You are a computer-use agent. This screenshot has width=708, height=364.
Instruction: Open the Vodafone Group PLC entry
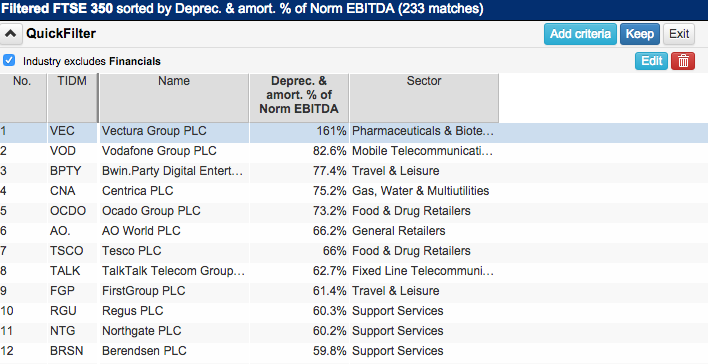coord(159,151)
